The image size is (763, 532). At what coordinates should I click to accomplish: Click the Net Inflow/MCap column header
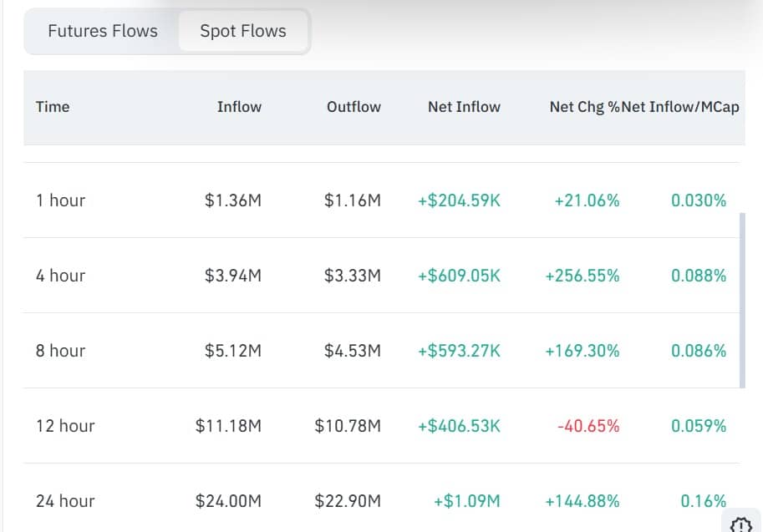coord(681,107)
